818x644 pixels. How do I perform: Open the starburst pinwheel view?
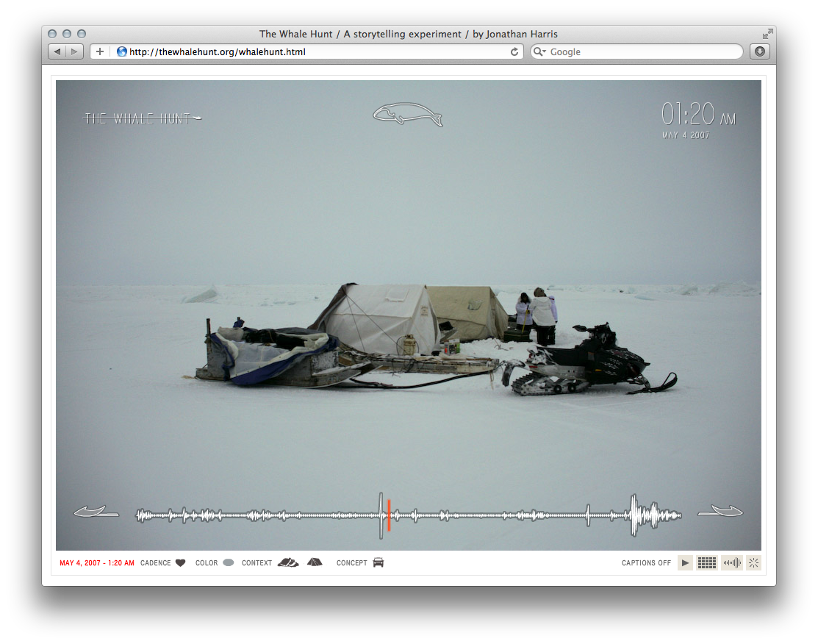pos(753,562)
